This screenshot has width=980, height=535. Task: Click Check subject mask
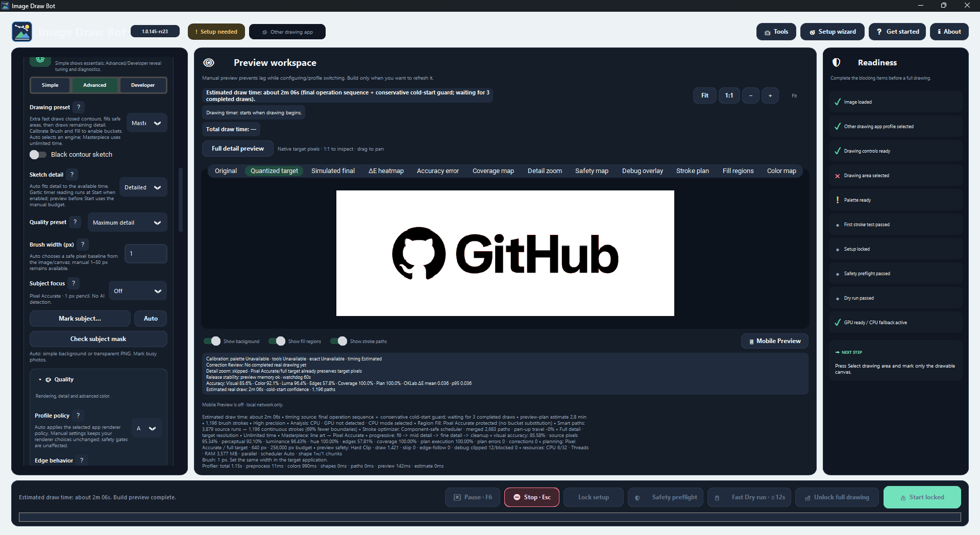coord(98,339)
